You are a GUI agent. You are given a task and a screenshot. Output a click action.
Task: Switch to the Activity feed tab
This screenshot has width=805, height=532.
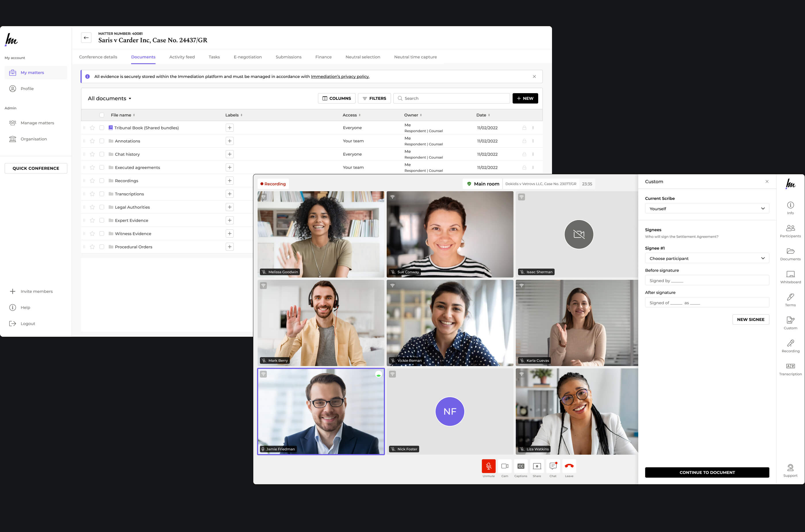click(x=182, y=57)
